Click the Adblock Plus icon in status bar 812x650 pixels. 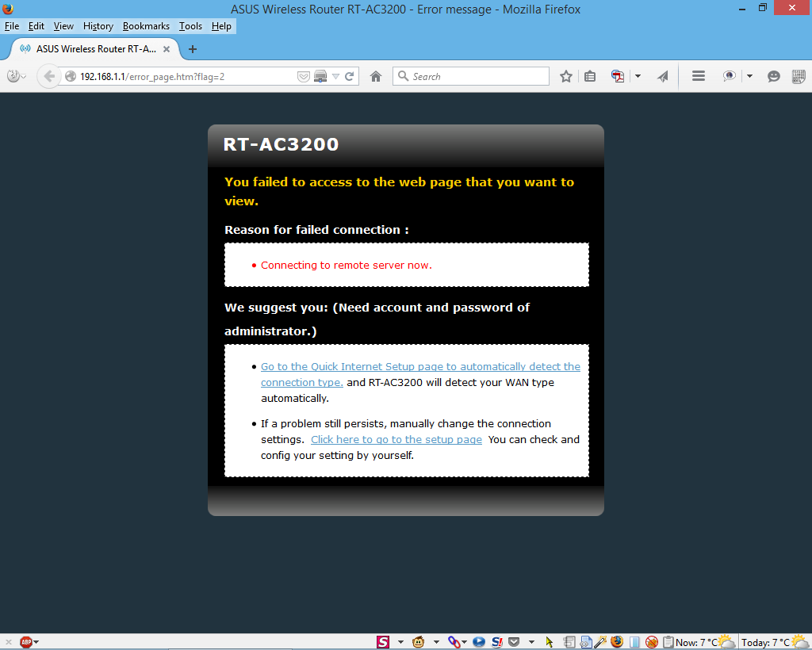point(26,642)
